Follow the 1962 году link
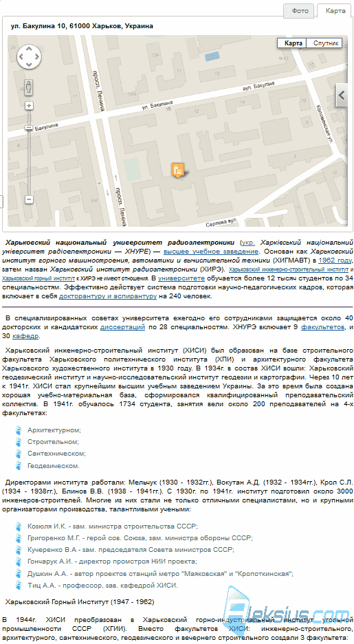This screenshot has height=644, width=354. [335, 260]
